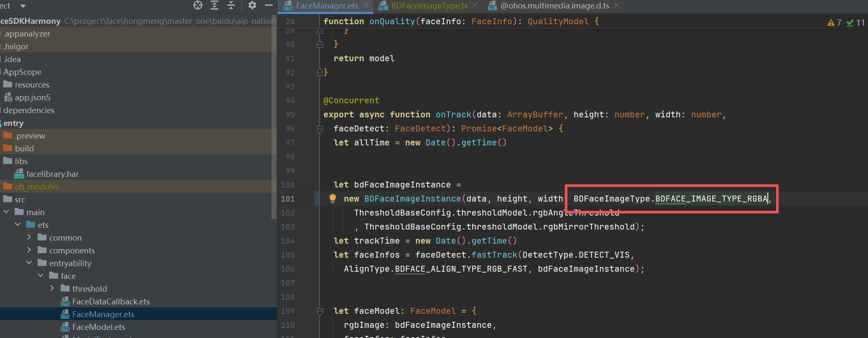
Task: Expand the threshold folder
Action: click(x=52, y=288)
